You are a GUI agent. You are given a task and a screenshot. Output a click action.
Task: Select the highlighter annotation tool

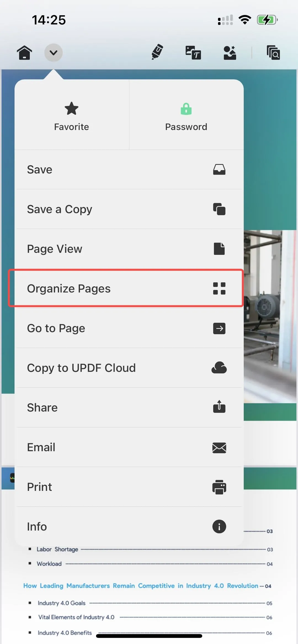coord(157,52)
